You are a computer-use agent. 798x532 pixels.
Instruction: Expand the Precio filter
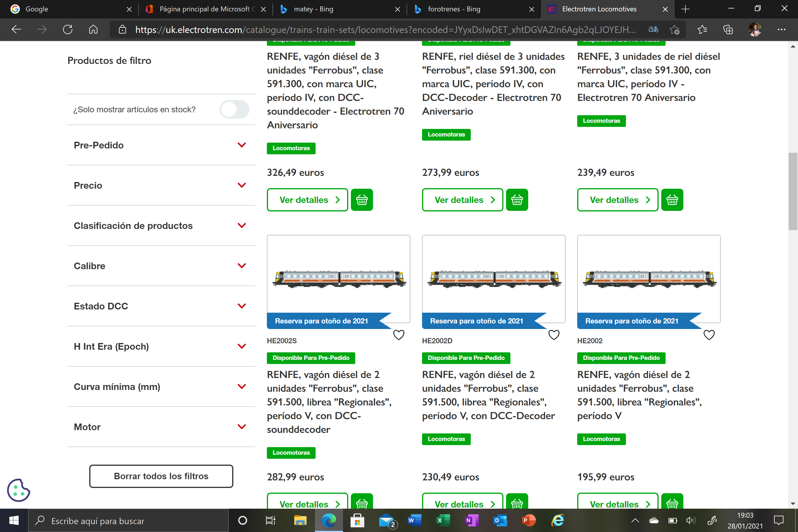pyautogui.click(x=161, y=185)
